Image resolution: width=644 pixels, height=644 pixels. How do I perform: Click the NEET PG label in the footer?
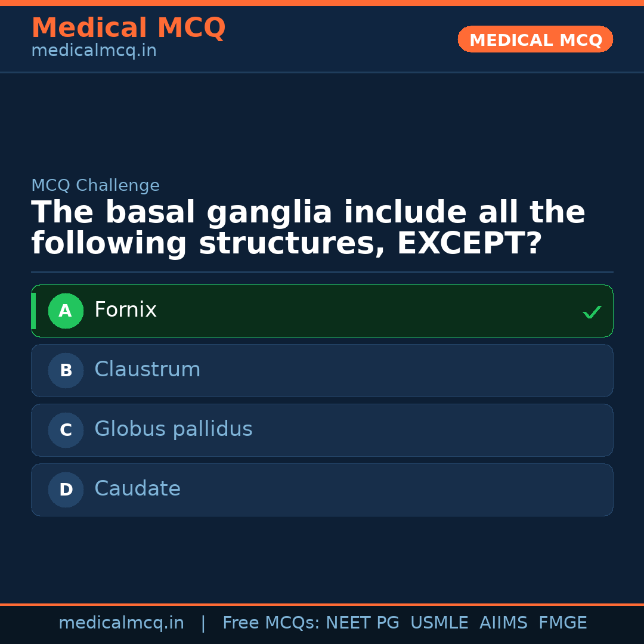362,622
